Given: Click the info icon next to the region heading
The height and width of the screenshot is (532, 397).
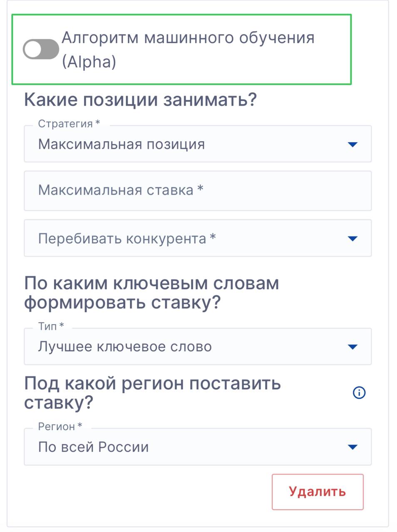Looking at the screenshot, I should tap(359, 392).
